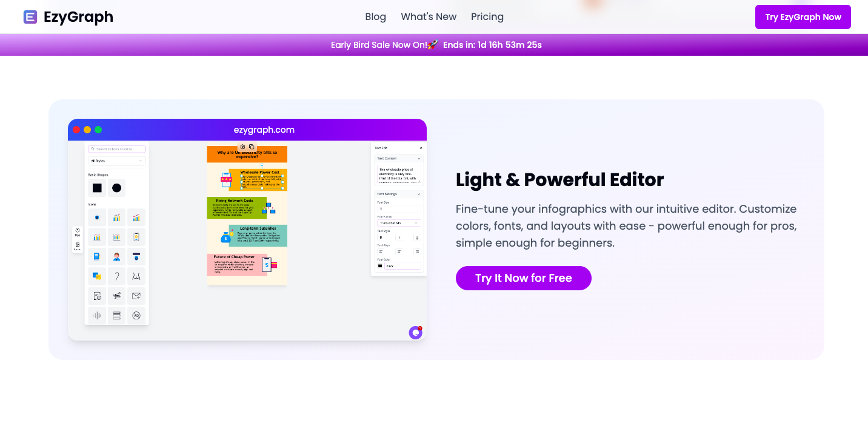Pick the airplane icon
868x423 pixels.
[116, 296]
